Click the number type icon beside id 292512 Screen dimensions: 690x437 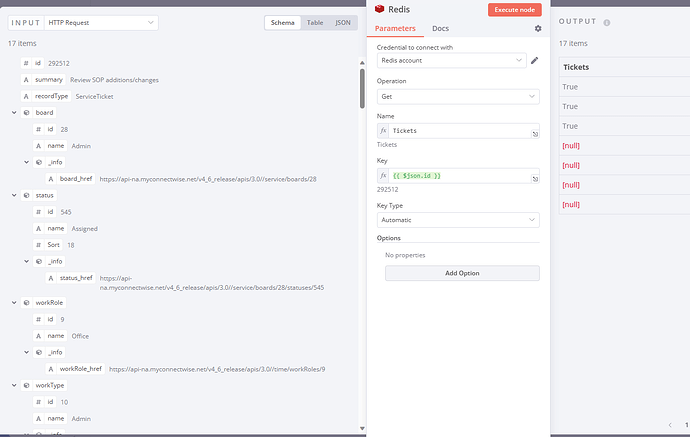click(x=26, y=63)
